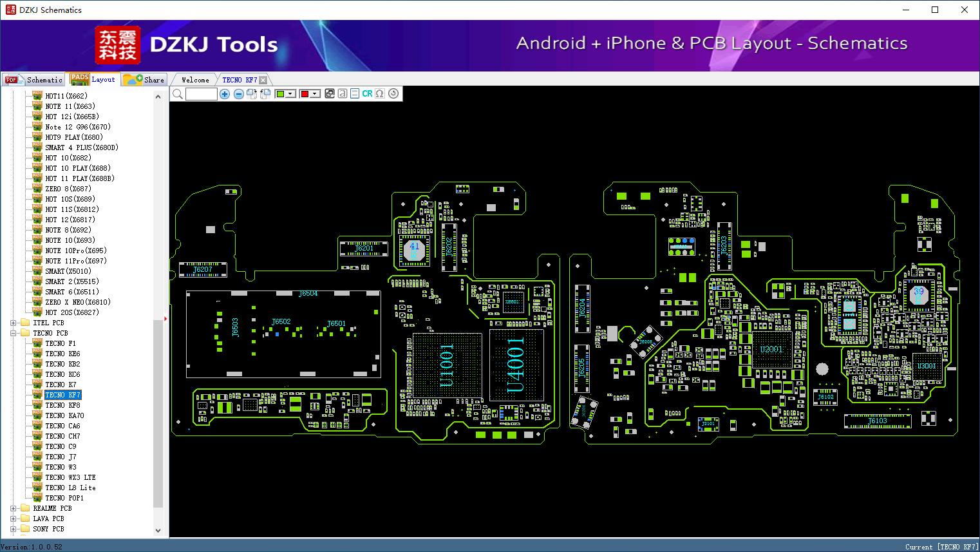Click the DZKJ red logo in banner
This screenshot has height=552, width=980.
118,45
